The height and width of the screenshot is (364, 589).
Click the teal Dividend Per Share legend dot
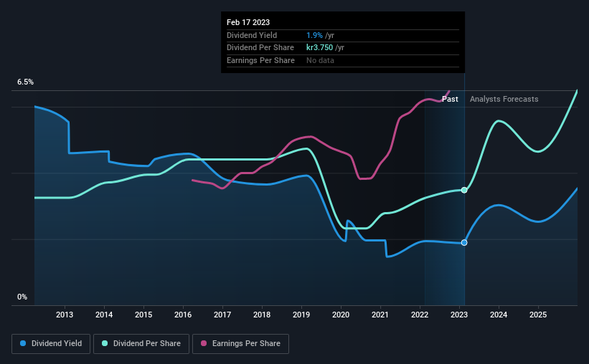tap(105, 343)
